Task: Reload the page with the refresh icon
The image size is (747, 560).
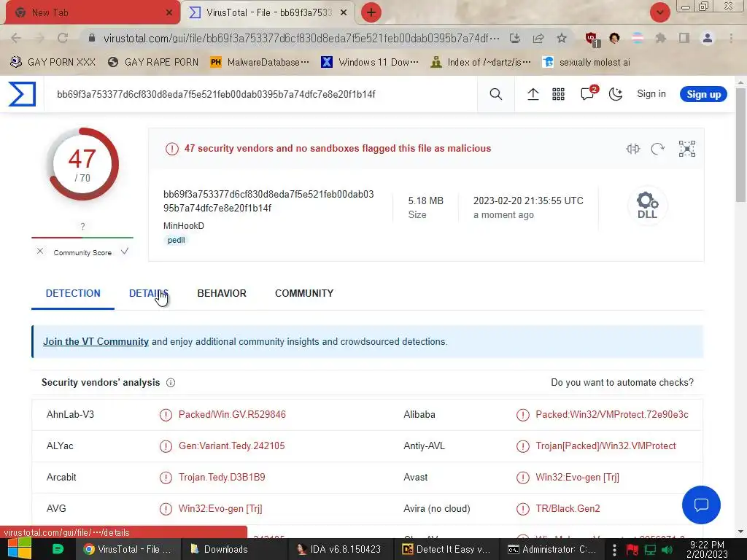Action: point(63,38)
